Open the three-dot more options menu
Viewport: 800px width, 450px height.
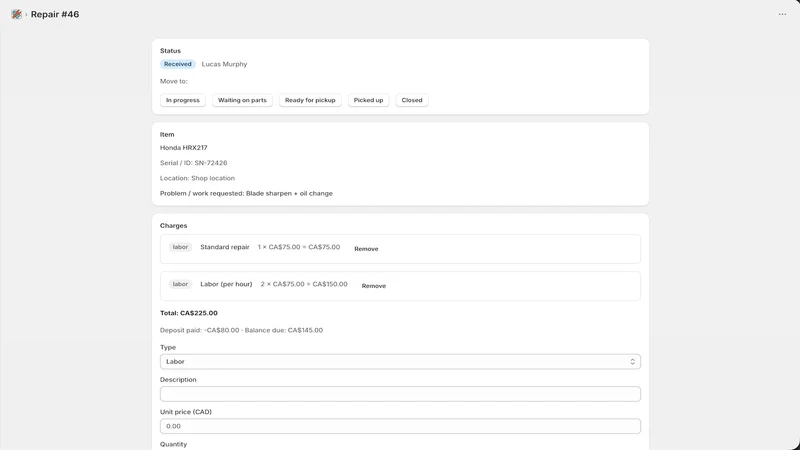point(782,14)
